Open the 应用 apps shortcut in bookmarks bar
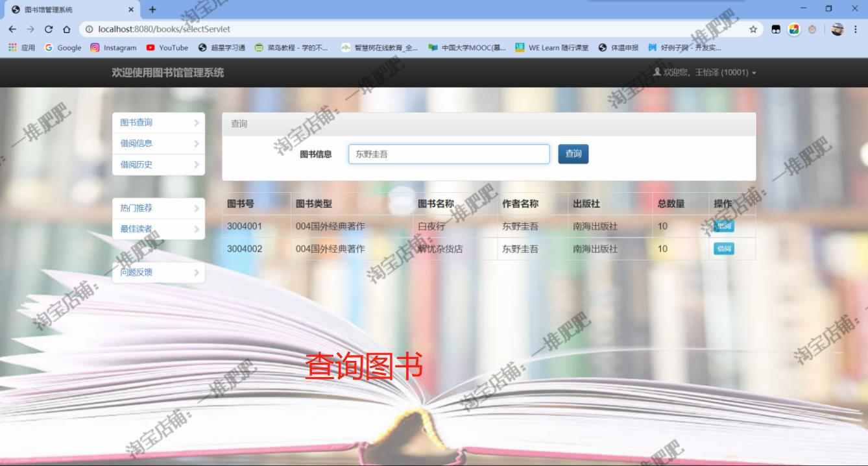The image size is (868, 466). coord(21,47)
